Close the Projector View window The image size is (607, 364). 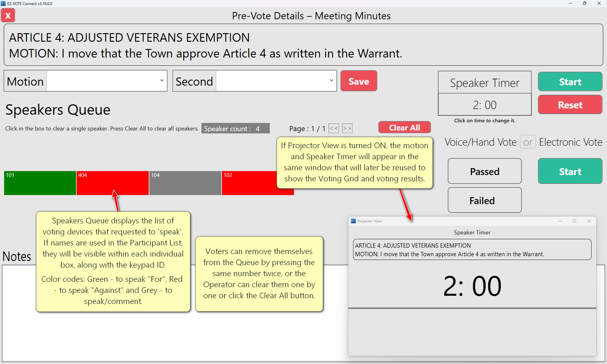click(589, 221)
